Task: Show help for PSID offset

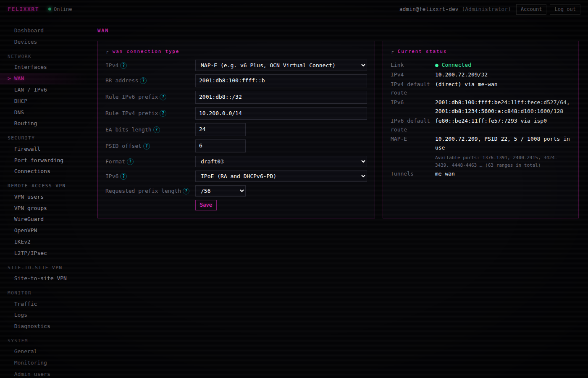Action: click(147, 146)
